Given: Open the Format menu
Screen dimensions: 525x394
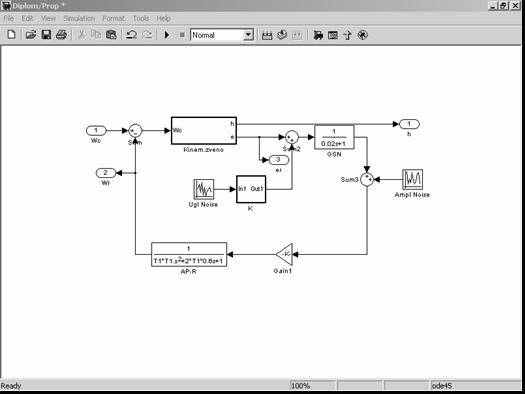Looking at the screenshot, I should point(114,19).
